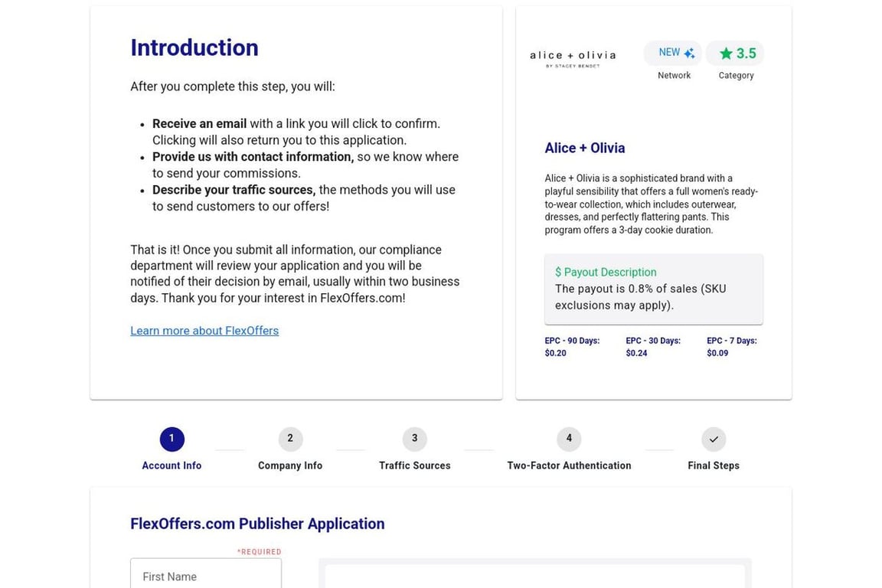Open the Learn more about FlexOffers link
The image size is (882, 588).
tap(204, 331)
